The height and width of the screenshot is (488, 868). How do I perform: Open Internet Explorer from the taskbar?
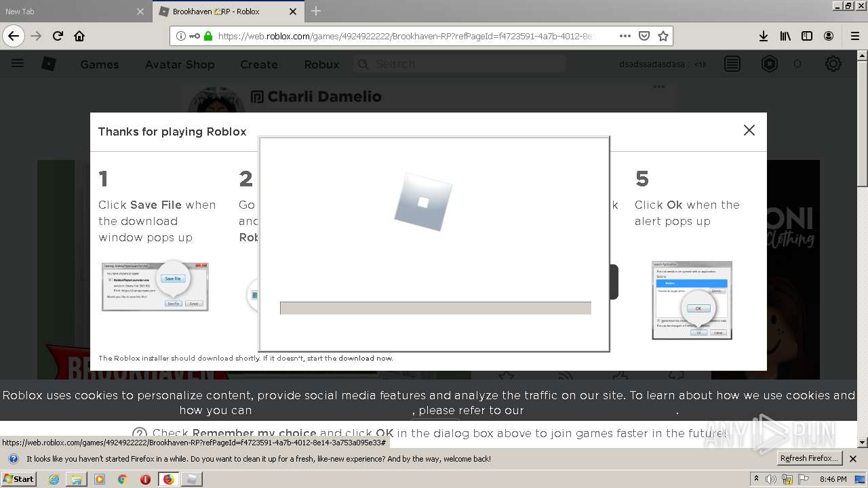pos(54,479)
